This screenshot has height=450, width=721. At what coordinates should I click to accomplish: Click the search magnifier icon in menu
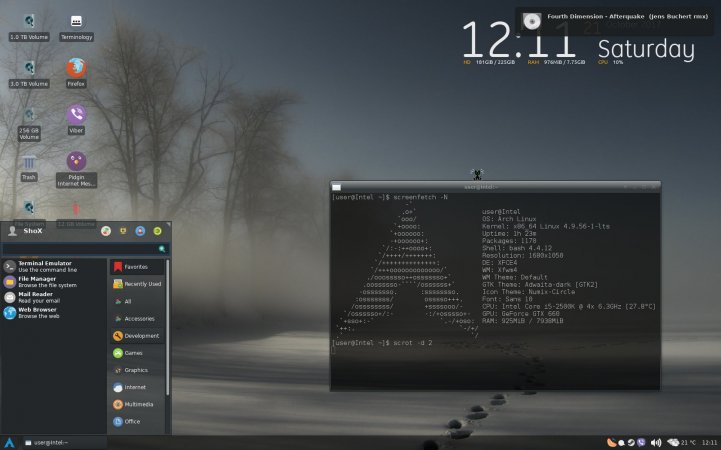[x=162, y=249]
